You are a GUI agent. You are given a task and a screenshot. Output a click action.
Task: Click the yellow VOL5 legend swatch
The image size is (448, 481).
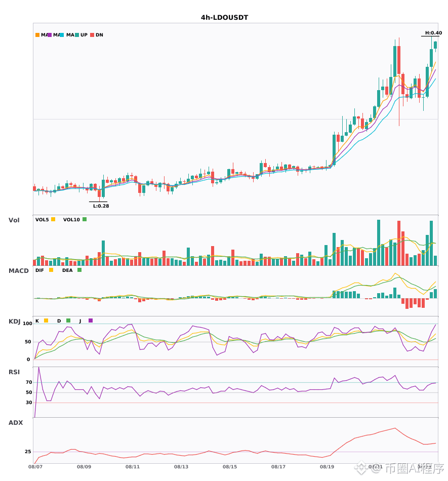53,219
